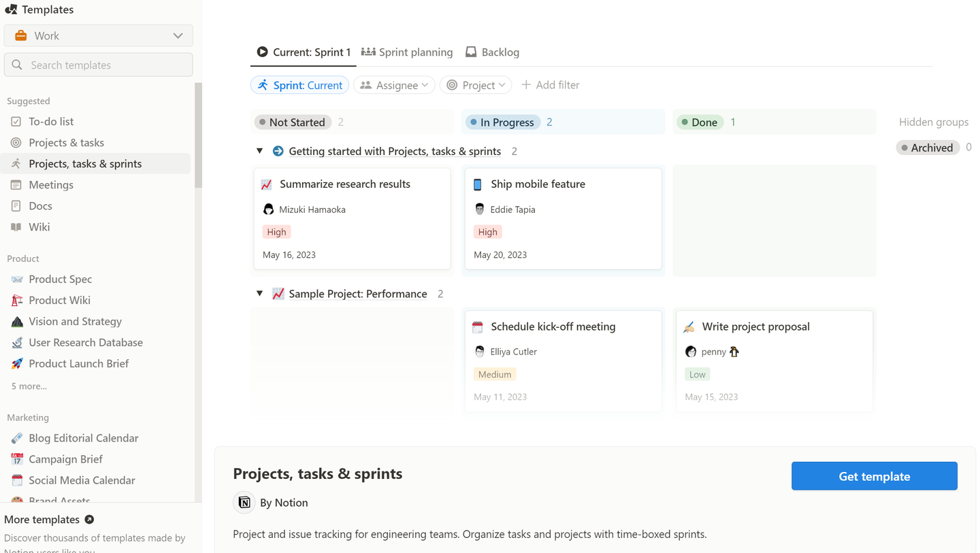The image size is (980, 553).
Task: Click the Low priority tag
Action: coord(698,374)
